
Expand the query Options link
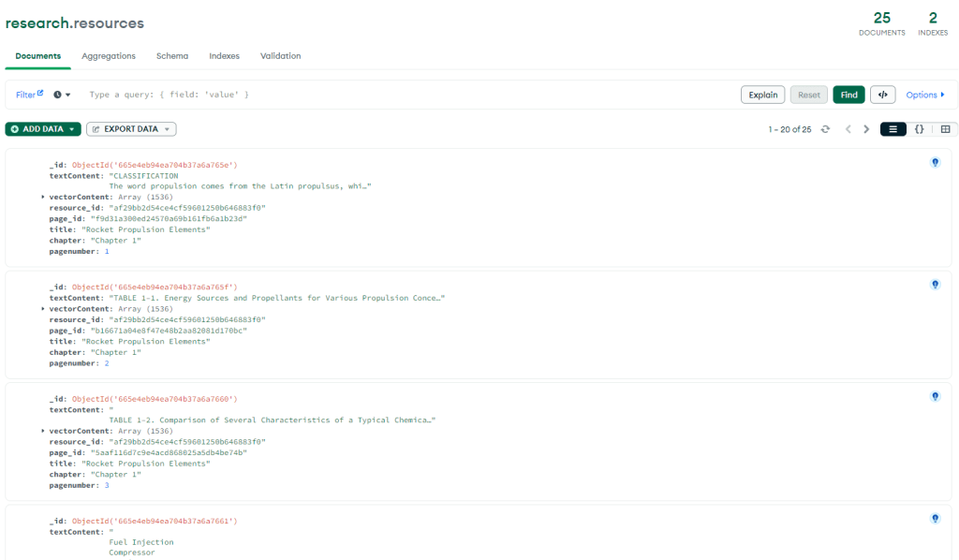tap(924, 95)
